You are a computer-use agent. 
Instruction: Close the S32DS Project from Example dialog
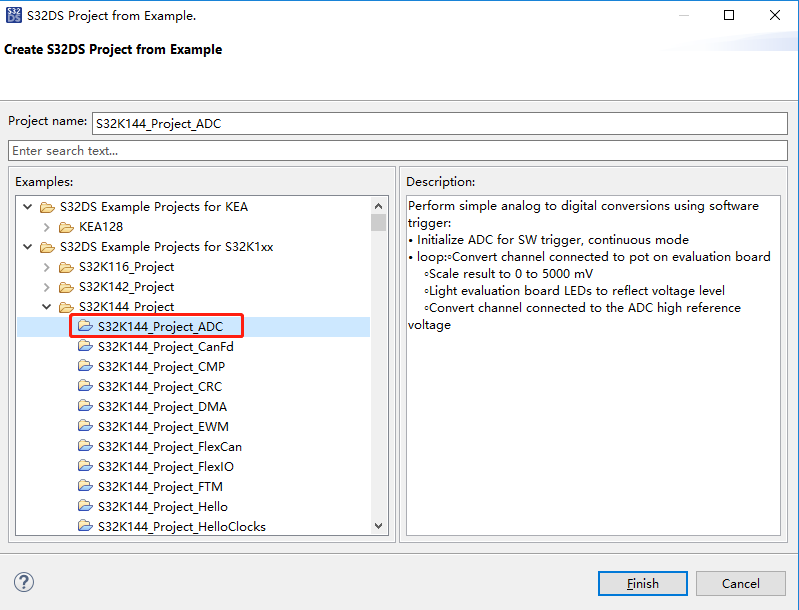[x=775, y=15]
